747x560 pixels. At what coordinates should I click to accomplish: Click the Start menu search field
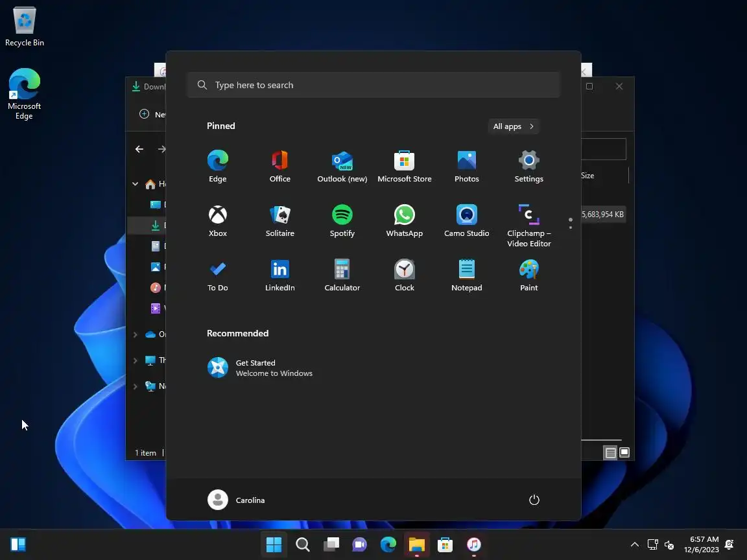point(373,85)
